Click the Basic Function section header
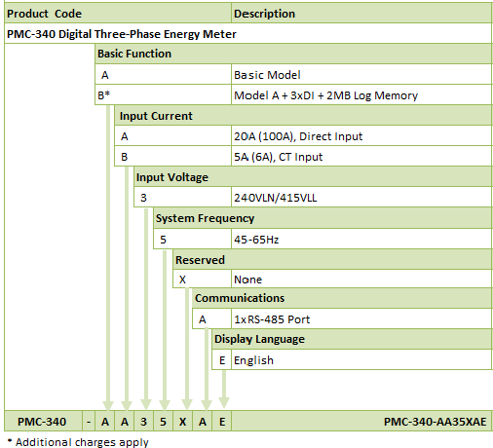This screenshot has height=448, width=493. coord(293,54)
